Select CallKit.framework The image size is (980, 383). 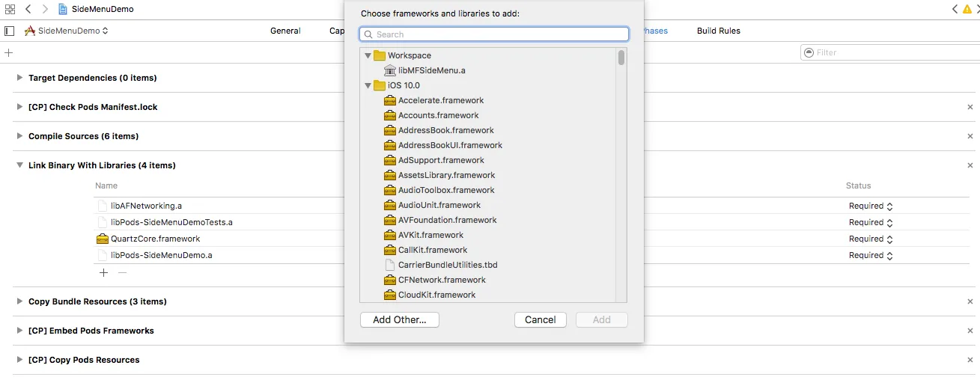click(433, 250)
